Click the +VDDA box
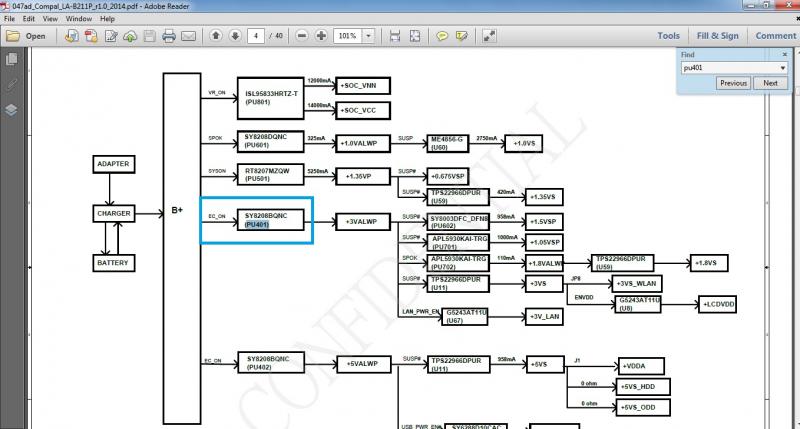The width and height of the screenshot is (800, 429). 641,366
